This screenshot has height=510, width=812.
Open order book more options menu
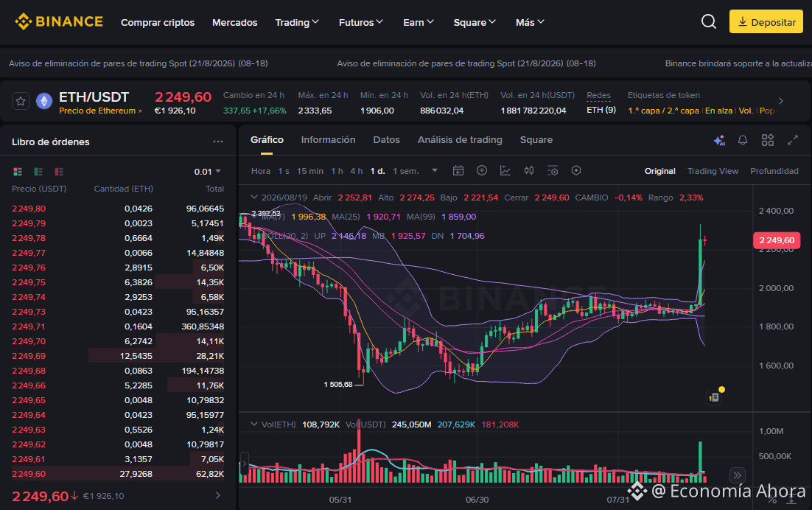pyautogui.click(x=218, y=142)
